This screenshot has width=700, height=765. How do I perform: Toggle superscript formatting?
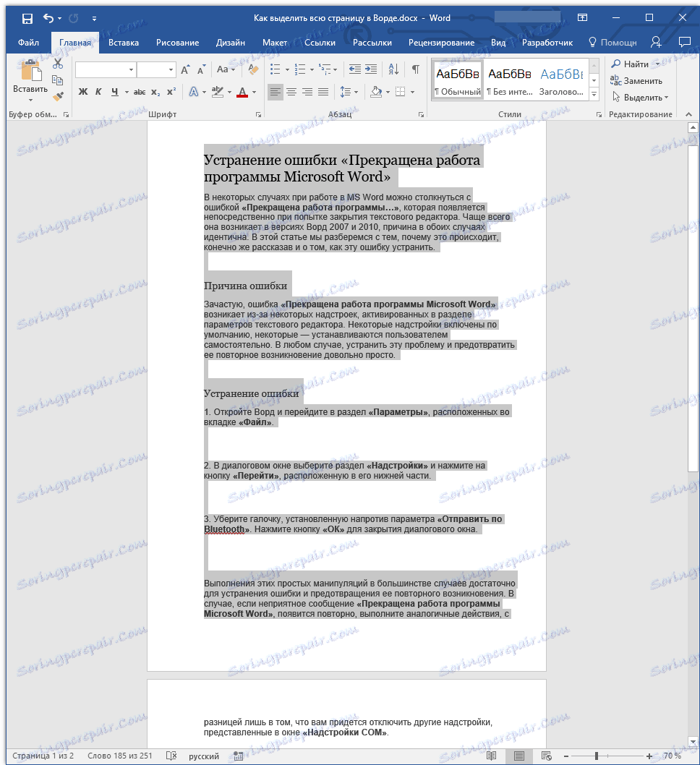click(x=171, y=92)
